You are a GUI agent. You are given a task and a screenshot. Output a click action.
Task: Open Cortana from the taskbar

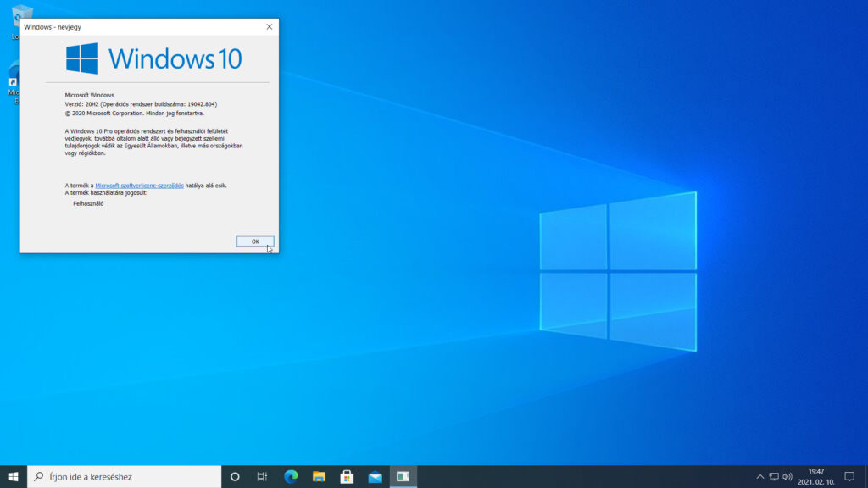tap(235, 476)
